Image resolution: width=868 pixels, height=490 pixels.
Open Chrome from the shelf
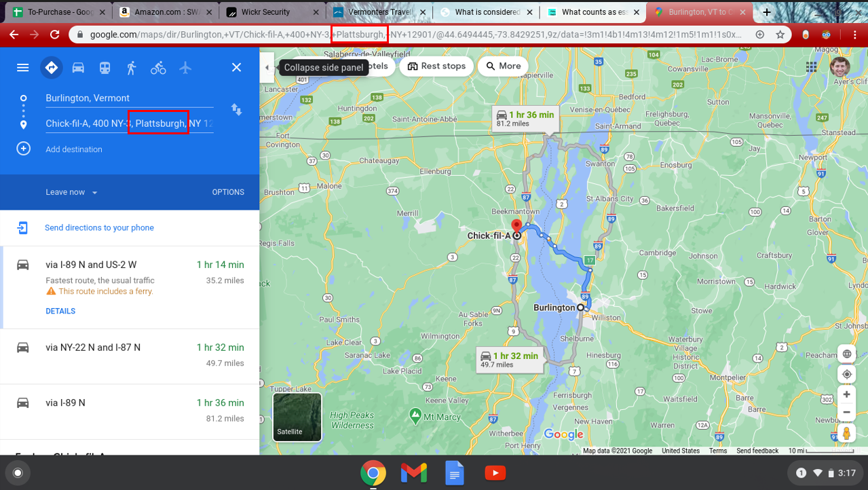coord(373,473)
